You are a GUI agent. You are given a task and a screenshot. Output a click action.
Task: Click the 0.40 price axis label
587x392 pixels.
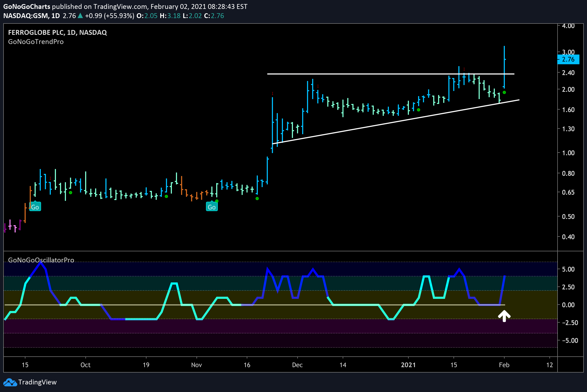[x=568, y=237]
